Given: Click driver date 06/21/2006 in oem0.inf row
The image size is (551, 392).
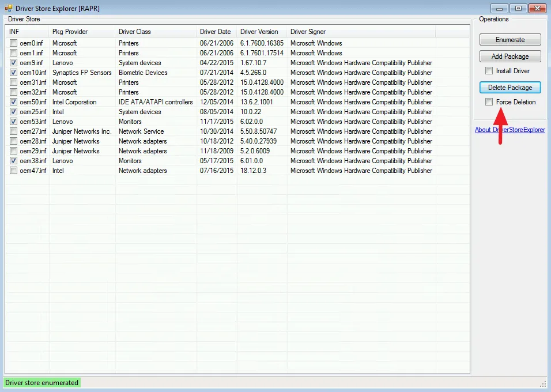Looking at the screenshot, I should coord(217,43).
